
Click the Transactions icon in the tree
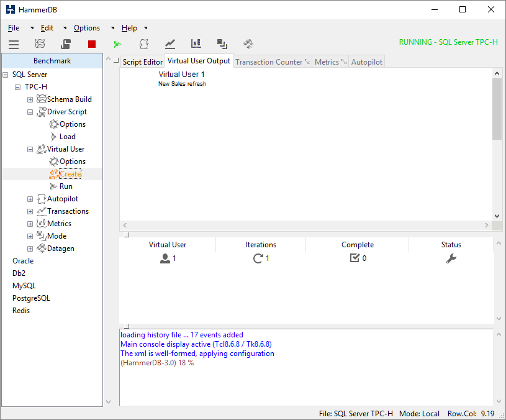click(42, 211)
